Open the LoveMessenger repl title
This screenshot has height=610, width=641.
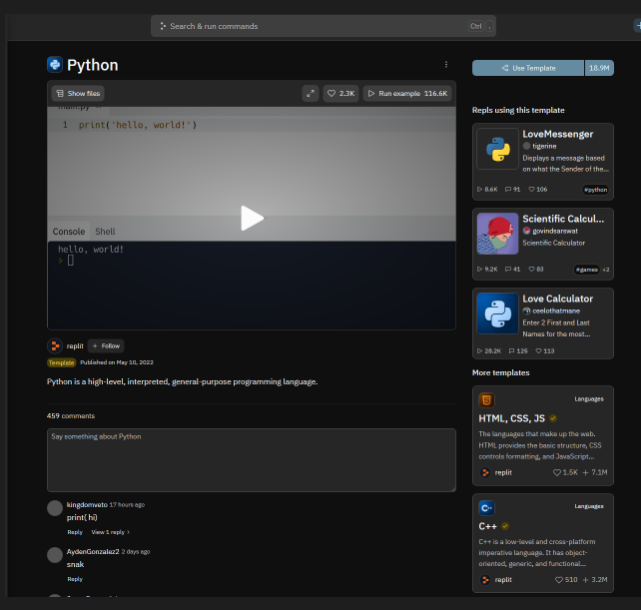click(x=558, y=134)
